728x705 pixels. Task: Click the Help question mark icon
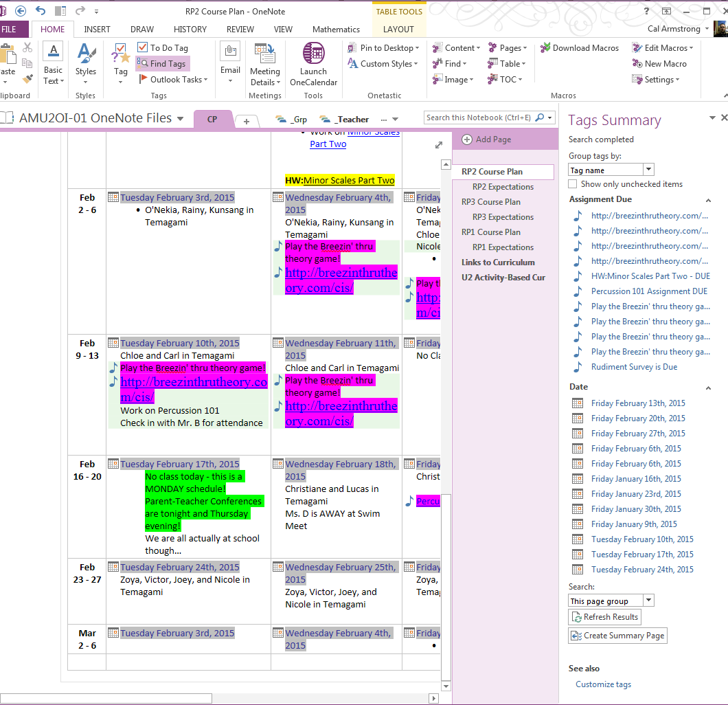tap(646, 11)
